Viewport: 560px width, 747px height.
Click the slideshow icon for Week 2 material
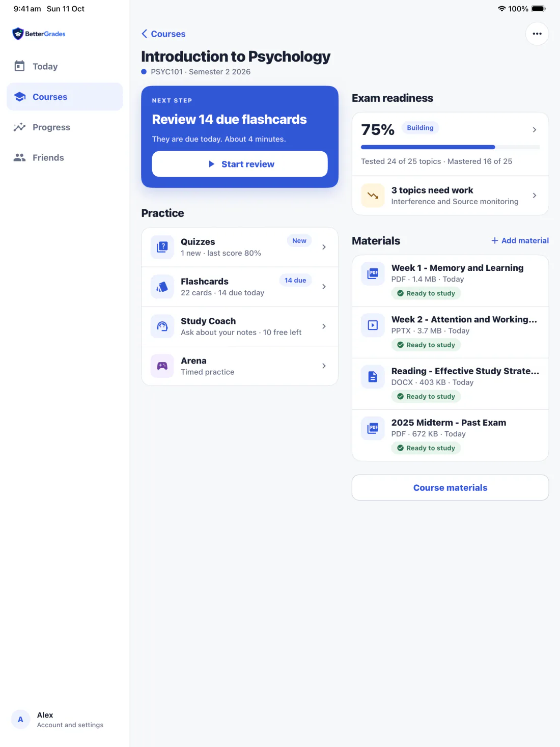click(373, 325)
